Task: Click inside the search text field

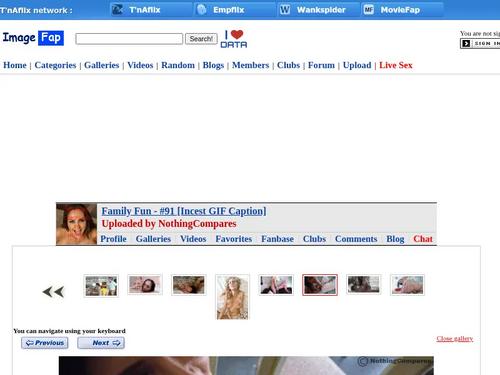Action: pyautogui.click(x=129, y=39)
